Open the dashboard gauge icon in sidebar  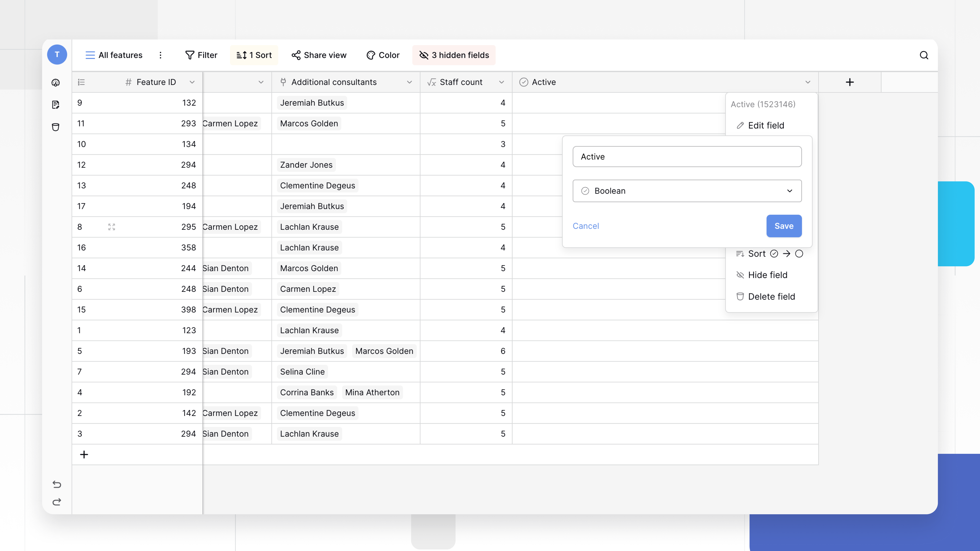56,82
